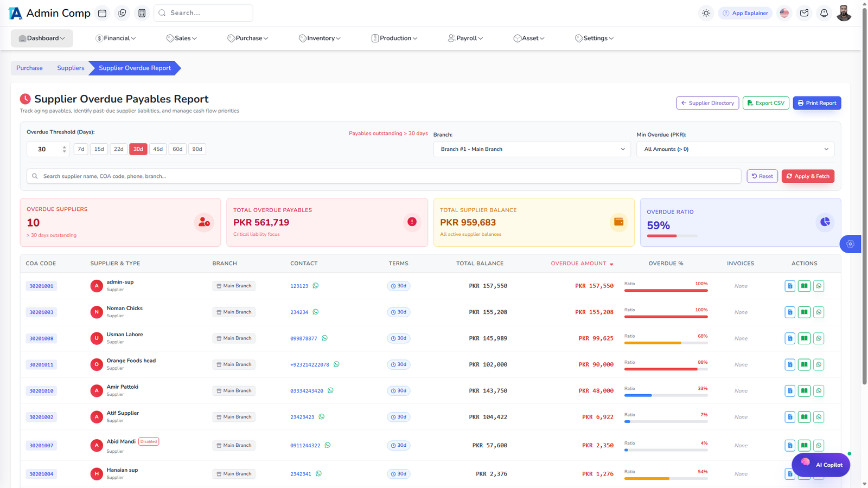The image size is (868, 488).
Task: Open the Sales menu
Action: coord(181,38)
